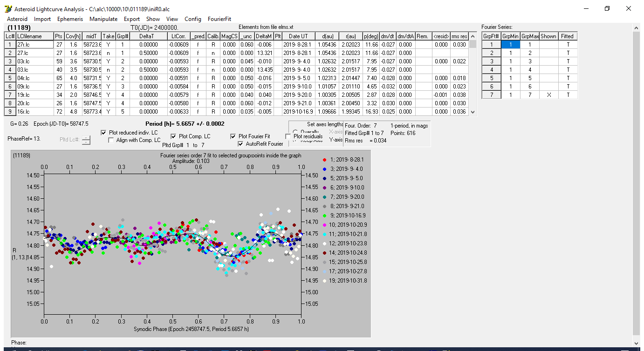
Task: Click the LCfilename column header
Action: (x=34, y=36)
